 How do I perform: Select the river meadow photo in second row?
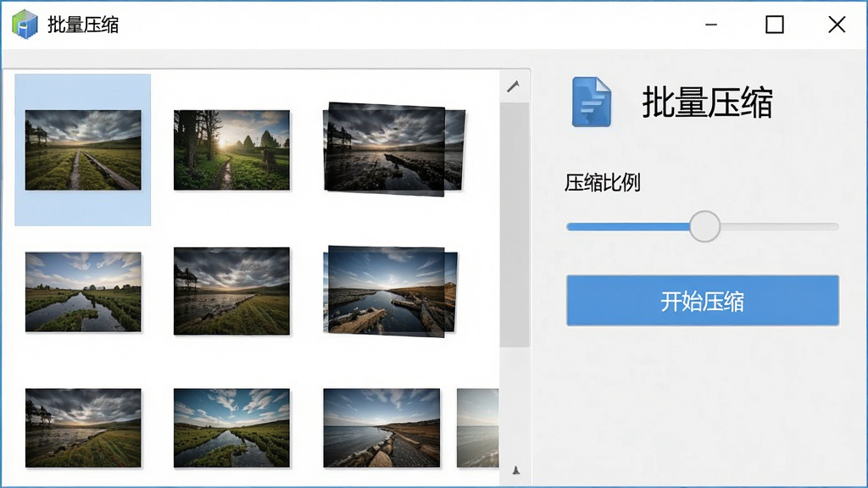coord(83,291)
